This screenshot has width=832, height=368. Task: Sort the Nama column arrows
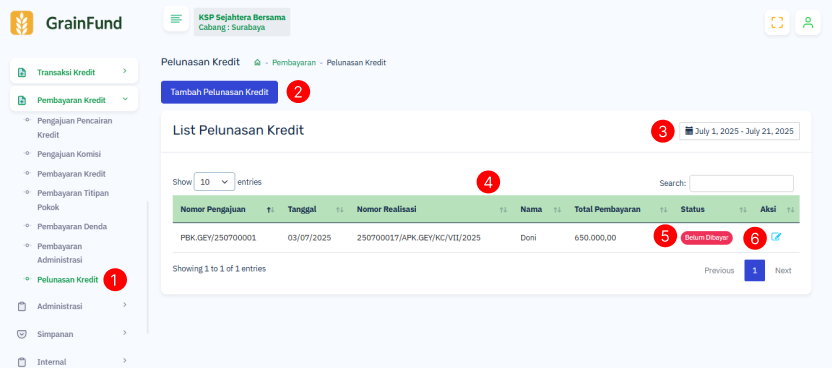point(557,210)
